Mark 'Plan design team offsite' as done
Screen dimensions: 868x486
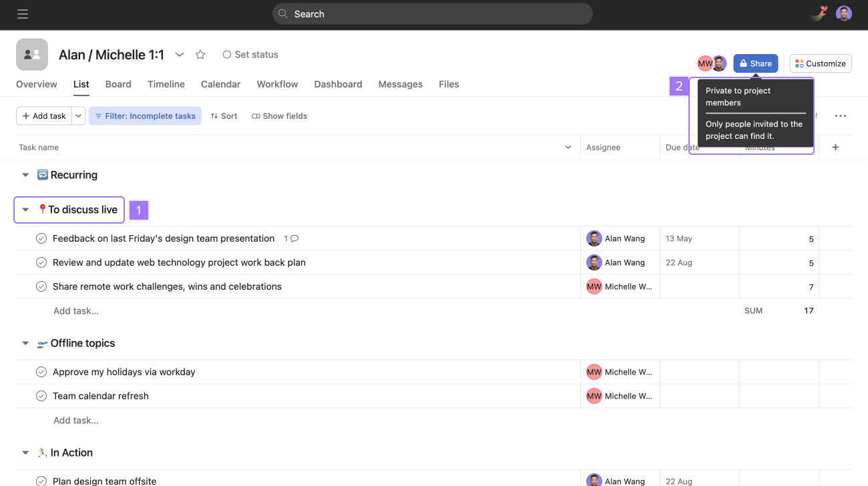click(41, 481)
